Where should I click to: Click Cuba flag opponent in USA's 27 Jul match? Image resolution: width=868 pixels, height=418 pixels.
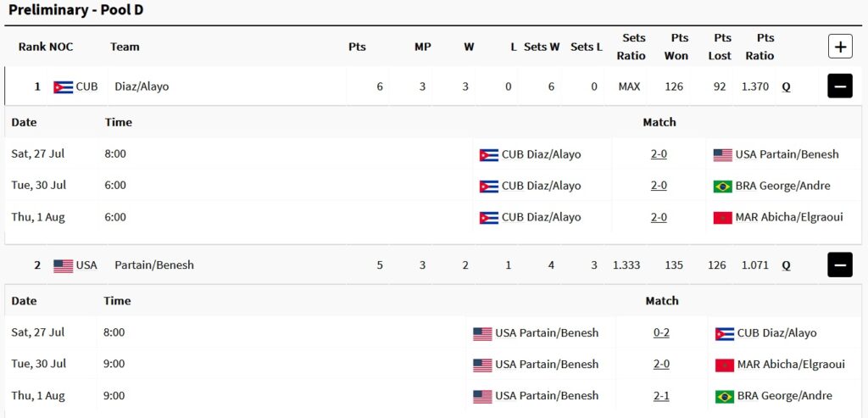725,333
